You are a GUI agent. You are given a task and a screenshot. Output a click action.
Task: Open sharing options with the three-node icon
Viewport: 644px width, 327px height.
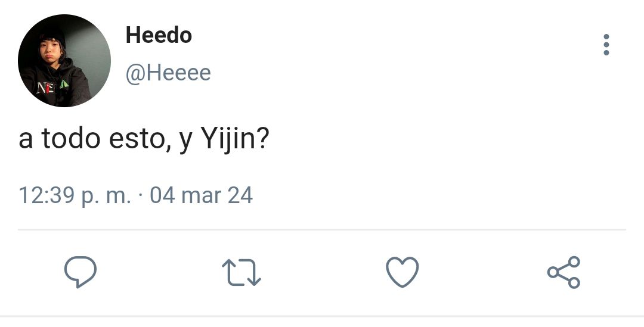click(x=563, y=272)
